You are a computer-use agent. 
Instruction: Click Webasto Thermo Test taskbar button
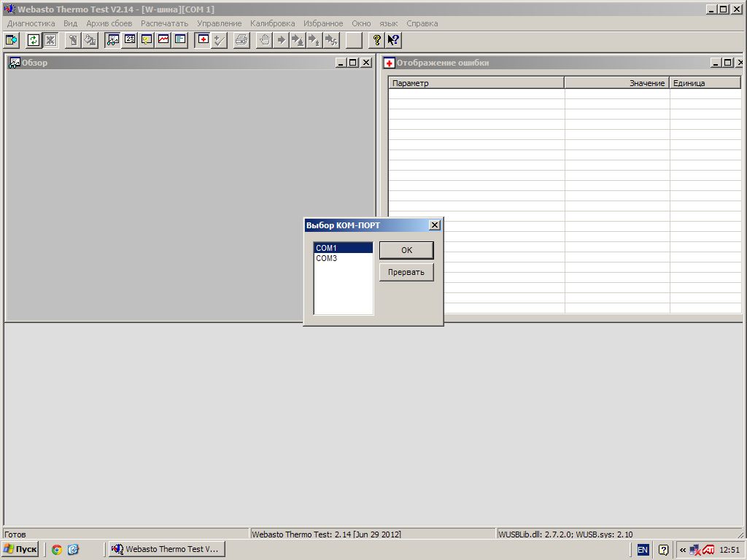(167, 549)
